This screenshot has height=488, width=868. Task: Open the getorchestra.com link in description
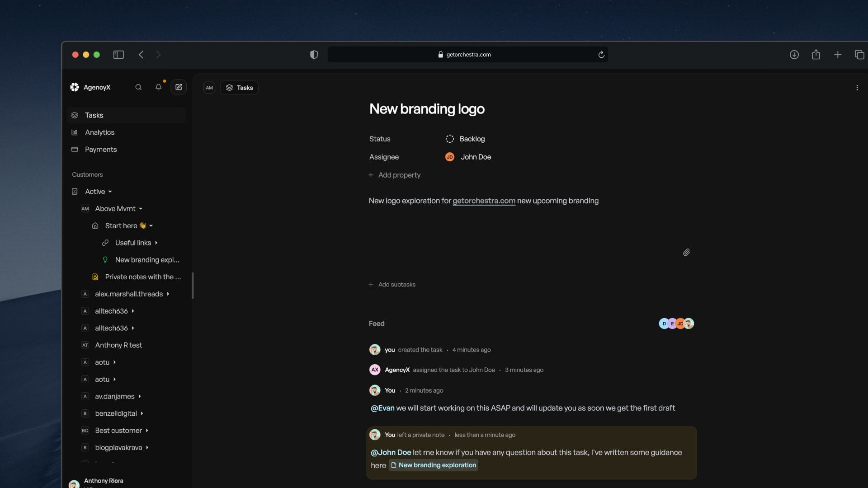click(483, 201)
